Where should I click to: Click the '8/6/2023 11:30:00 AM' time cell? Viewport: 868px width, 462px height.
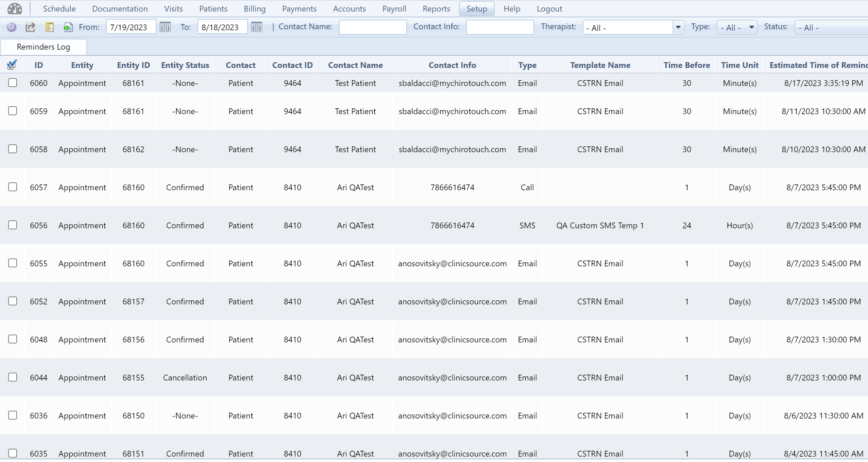coord(823,415)
